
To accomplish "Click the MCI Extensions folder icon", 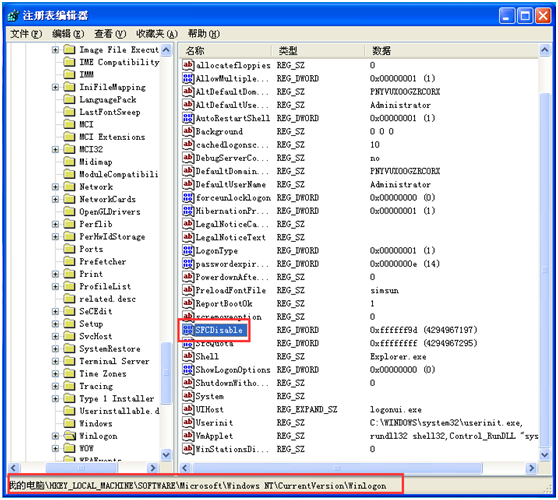I will (x=69, y=137).
